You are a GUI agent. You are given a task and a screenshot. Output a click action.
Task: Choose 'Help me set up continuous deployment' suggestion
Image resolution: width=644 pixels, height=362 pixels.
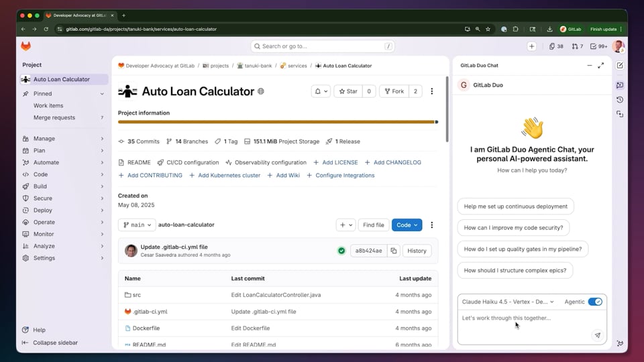(515, 206)
